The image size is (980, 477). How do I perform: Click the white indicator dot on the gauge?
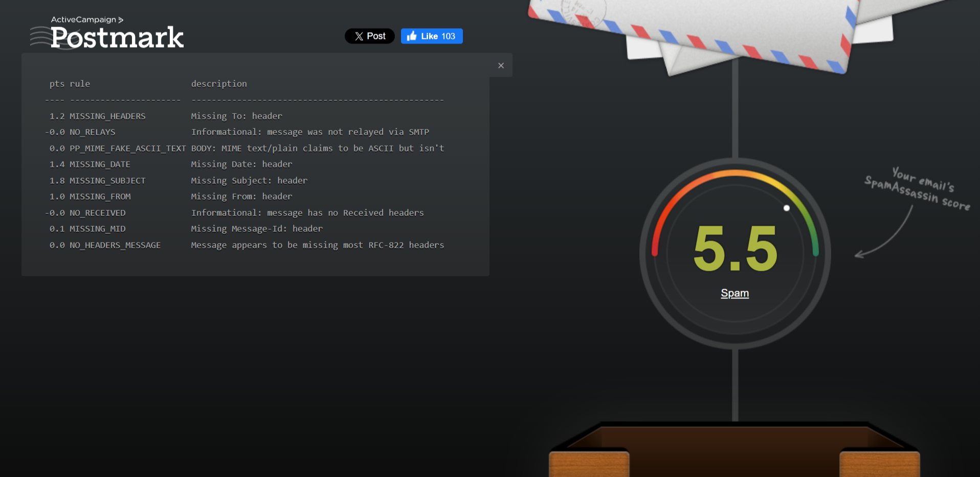coord(787,208)
